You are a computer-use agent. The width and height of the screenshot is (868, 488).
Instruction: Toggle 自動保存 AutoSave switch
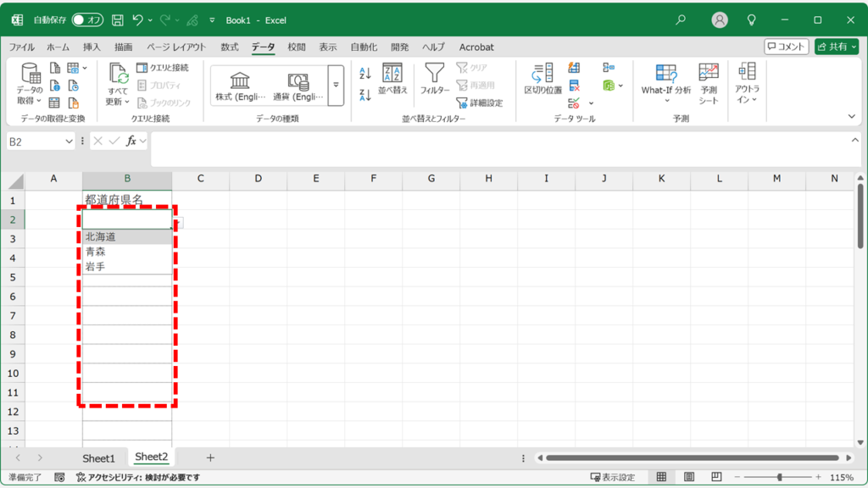[87, 20]
